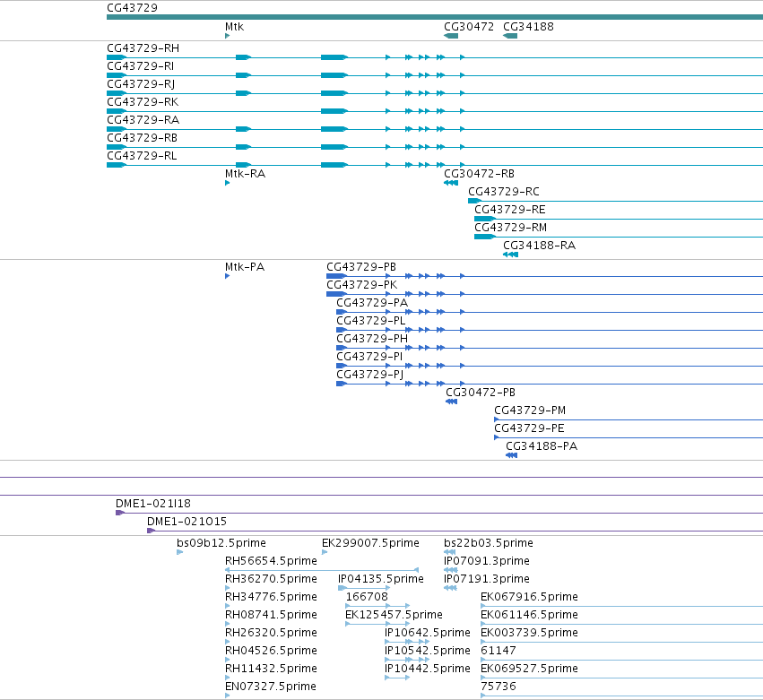The image size is (763, 700).
Task: Select the IP07191.3prime EST label
Action: pos(487,580)
